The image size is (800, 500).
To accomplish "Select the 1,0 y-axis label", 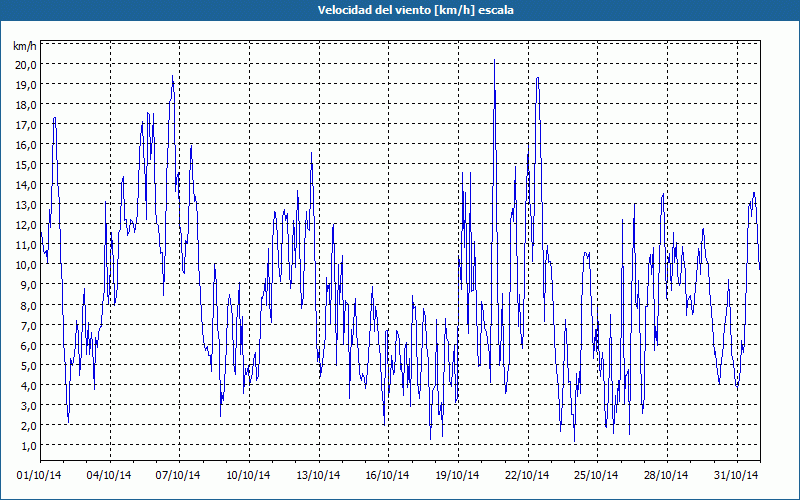I will pyautogui.click(x=29, y=445).
